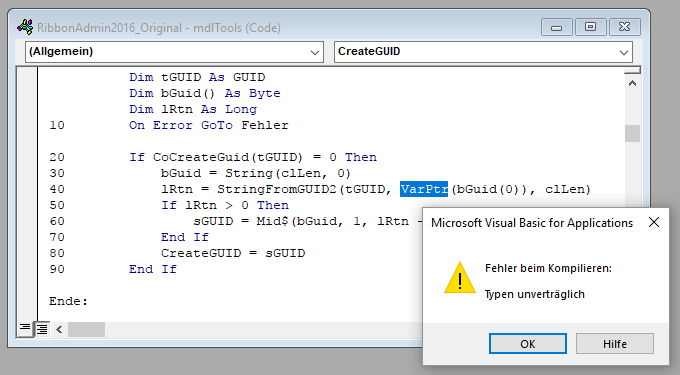Click the margin indicator beside line 40

tap(27, 189)
